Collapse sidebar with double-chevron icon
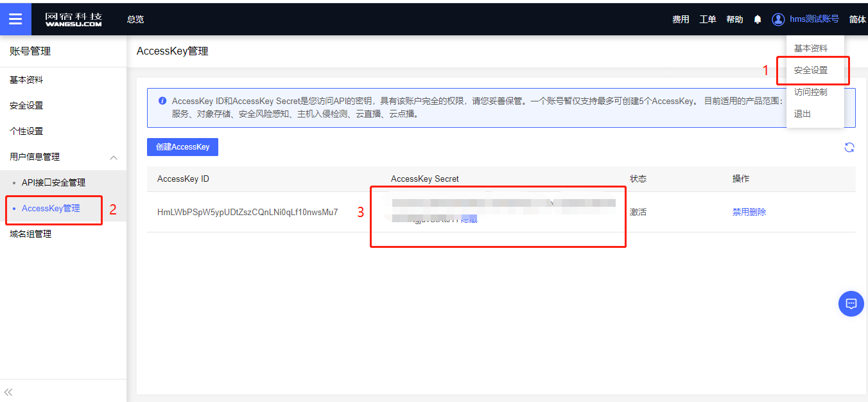 [9, 392]
